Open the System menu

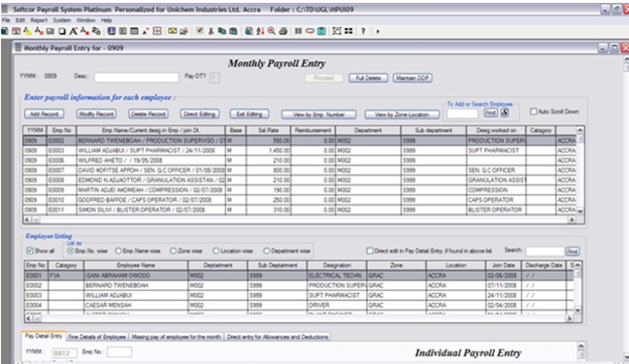point(62,20)
